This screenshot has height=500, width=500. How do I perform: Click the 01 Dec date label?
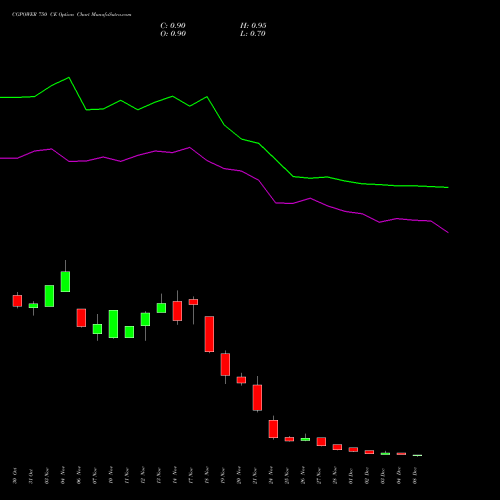pos(351,476)
